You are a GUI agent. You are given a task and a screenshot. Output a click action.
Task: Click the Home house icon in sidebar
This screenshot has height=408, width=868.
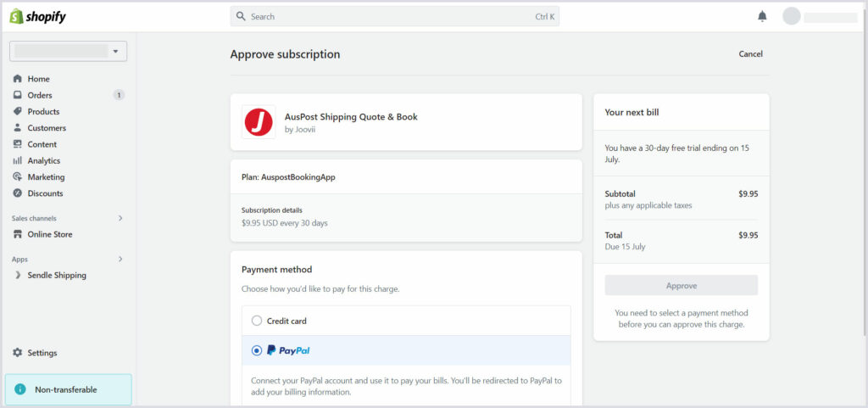point(18,79)
